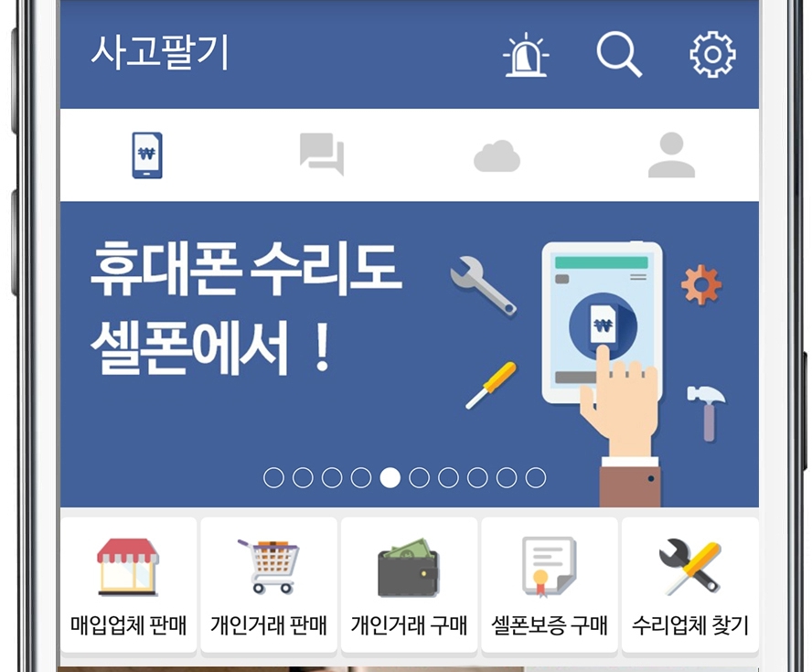The width and height of the screenshot is (812, 672).
Task: Click the 매입업체 판매 label
Action: (128, 625)
